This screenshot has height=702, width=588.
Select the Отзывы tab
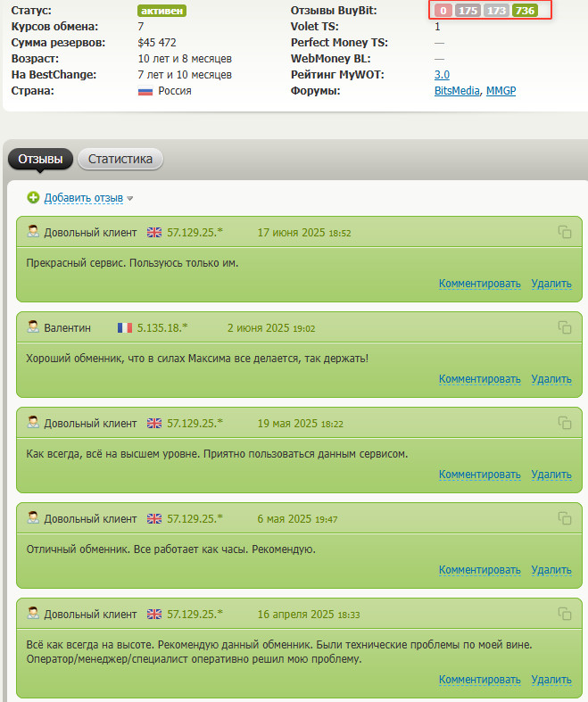pyautogui.click(x=40, y=160)
